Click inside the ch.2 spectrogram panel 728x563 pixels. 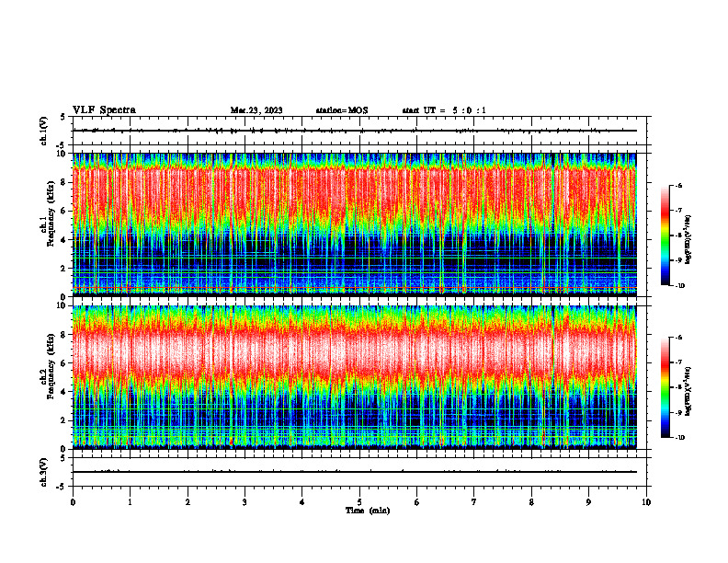coord(355,377)
